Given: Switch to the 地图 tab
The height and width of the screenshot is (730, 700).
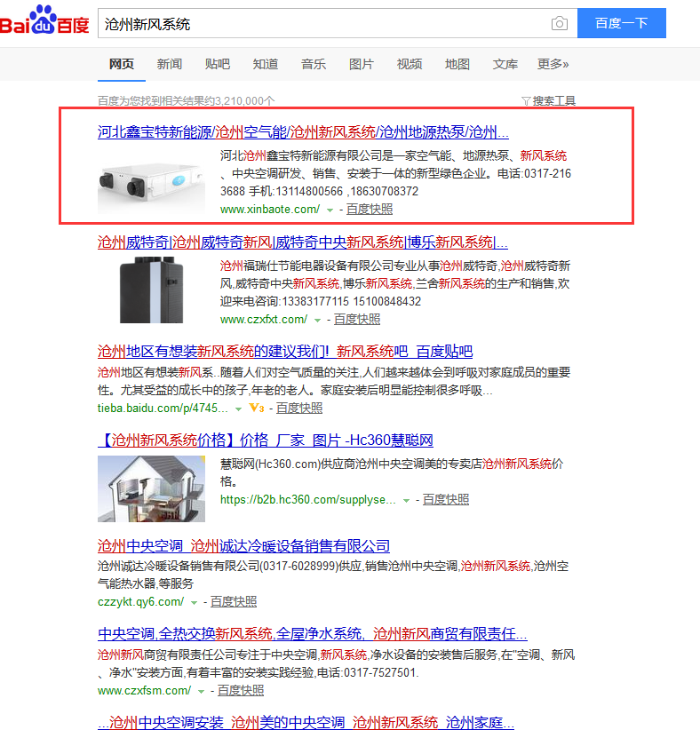Looking at the screenshot, I should [x=457, y=64].
